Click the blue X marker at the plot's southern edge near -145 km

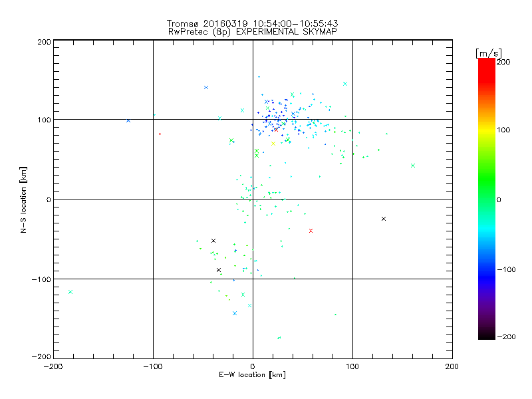pyautogui.click(x=235, y=313)
